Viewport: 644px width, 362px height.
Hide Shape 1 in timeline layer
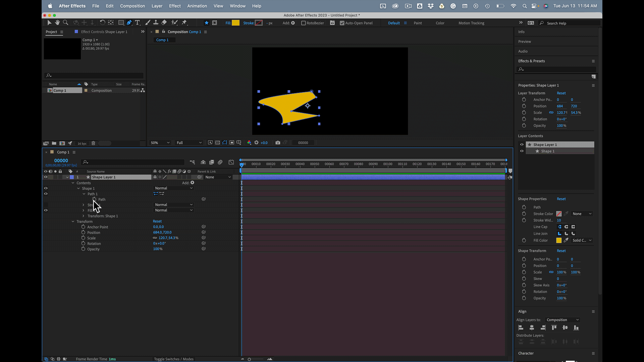coord(46,188)
